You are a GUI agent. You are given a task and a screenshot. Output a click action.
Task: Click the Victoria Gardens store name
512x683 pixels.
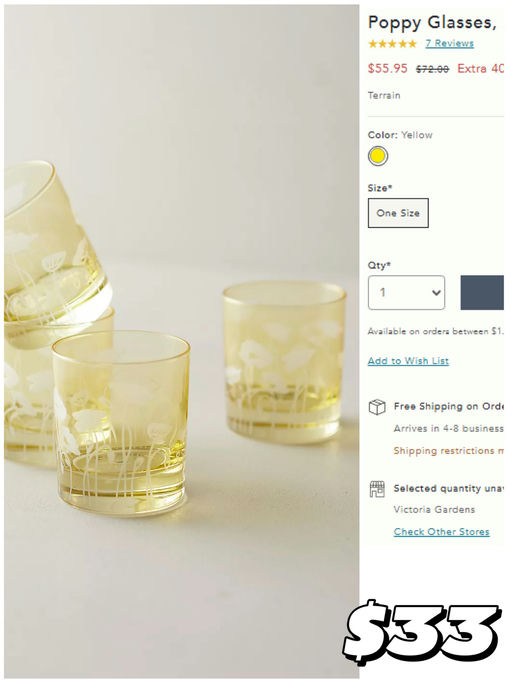pos(434,510)
